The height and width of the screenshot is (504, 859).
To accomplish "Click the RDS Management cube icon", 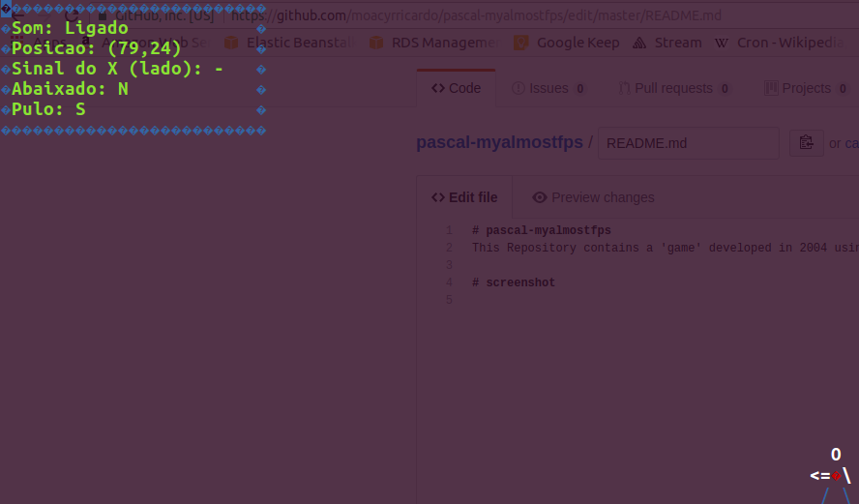I will pyautogui.click(x=376, y=43).
